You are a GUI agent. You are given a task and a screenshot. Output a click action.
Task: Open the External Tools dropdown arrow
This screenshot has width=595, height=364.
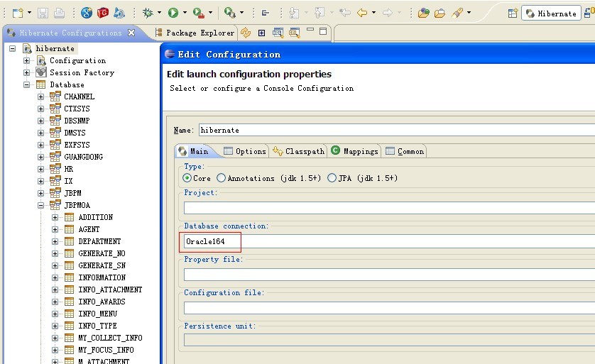[211, 13]
